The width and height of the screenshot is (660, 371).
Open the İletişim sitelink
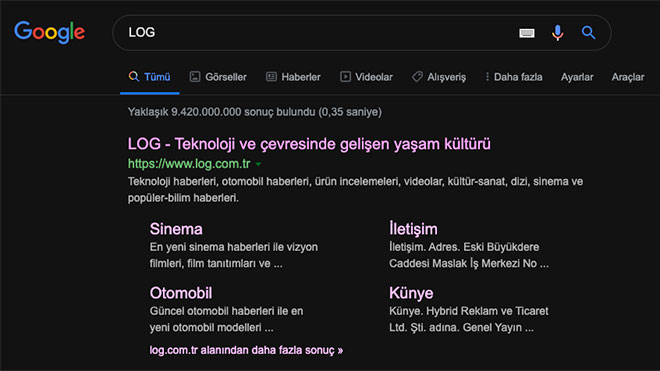point(413,229)
